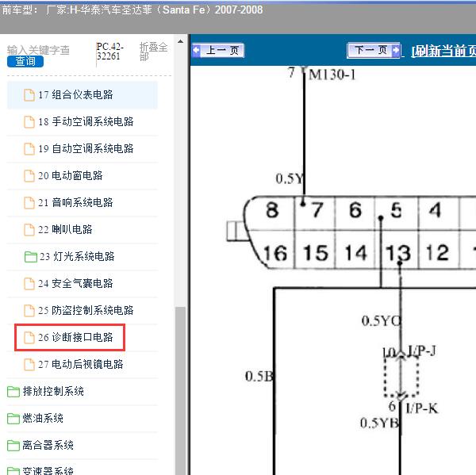Click folder icon of 燃油系统
Image resolution: width=476 pixels, height=475 pixels.
coord(13,419)
